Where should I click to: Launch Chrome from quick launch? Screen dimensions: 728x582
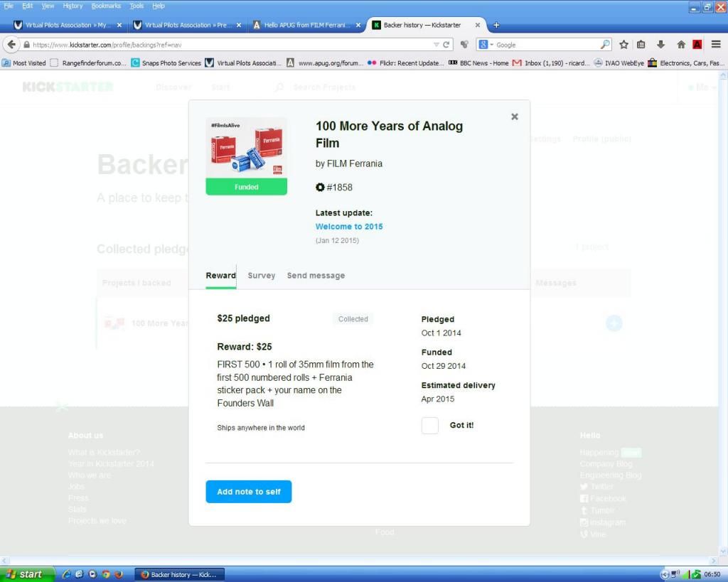coord(106,574)
